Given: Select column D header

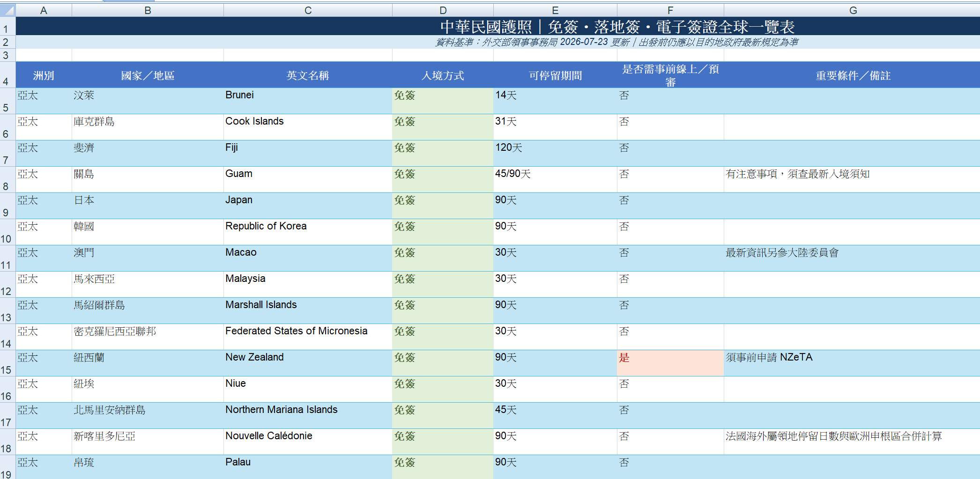Looking at the screenshot, I should coord(443,10).
